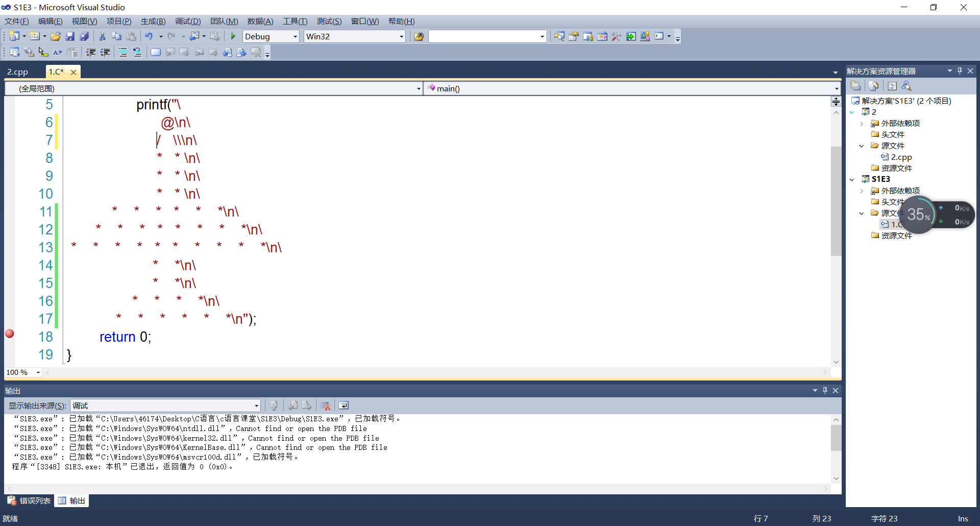The width and height of the screenshot is (980, 526).
Task: Switch to the 错误列表 error list tab
Action: tap(29, 501)
